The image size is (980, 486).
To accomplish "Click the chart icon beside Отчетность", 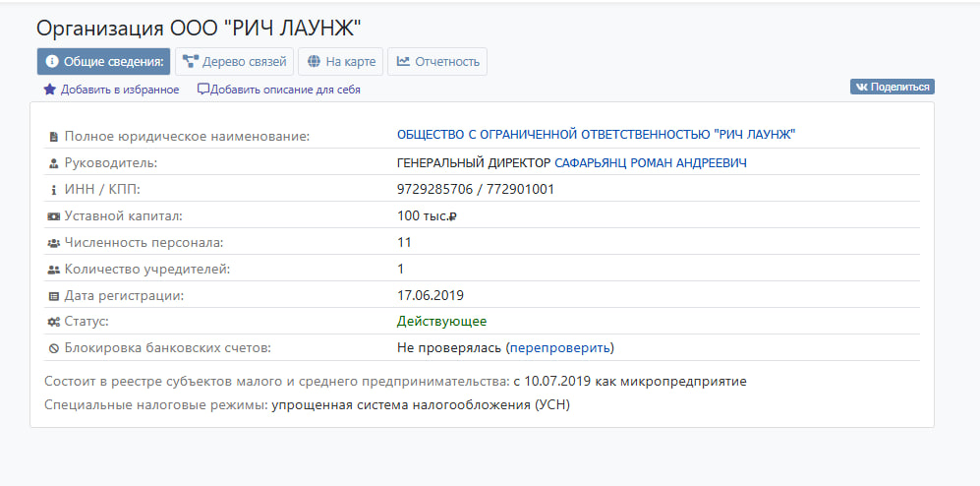I will click(x=403, y=62).
